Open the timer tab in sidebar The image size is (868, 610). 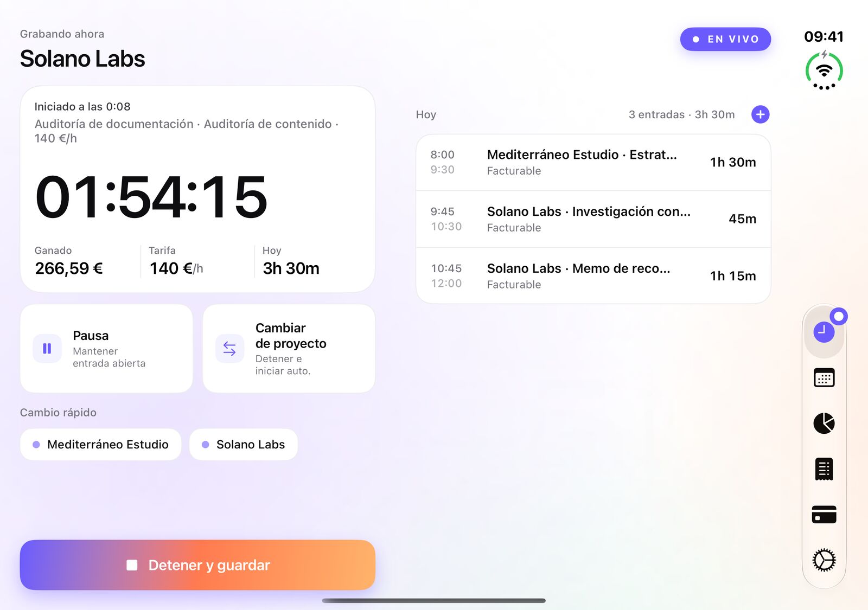[x=824, y=331]
